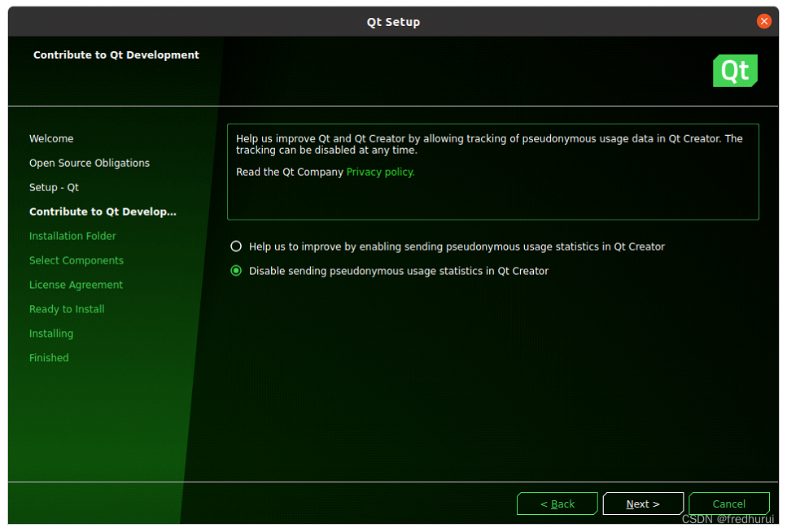Open the Privacy policy link

coord(380,172)
